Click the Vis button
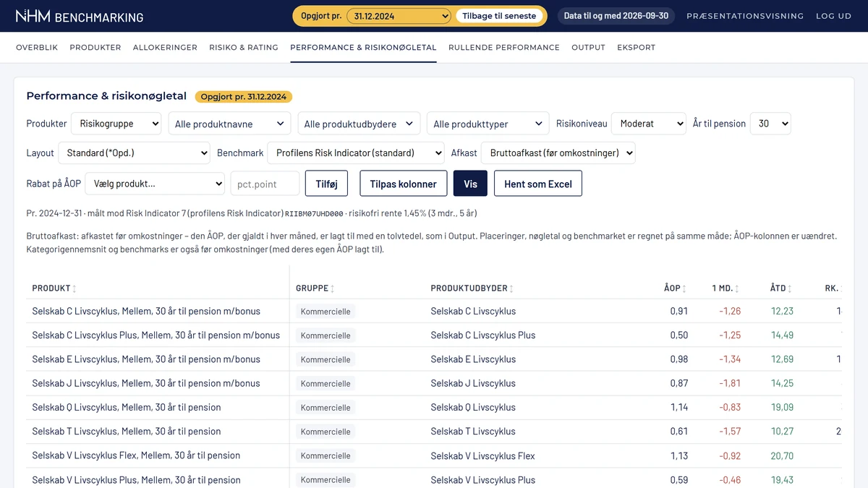Image resolution: width=868 pixels, height=488 pixels. point(470,184)
